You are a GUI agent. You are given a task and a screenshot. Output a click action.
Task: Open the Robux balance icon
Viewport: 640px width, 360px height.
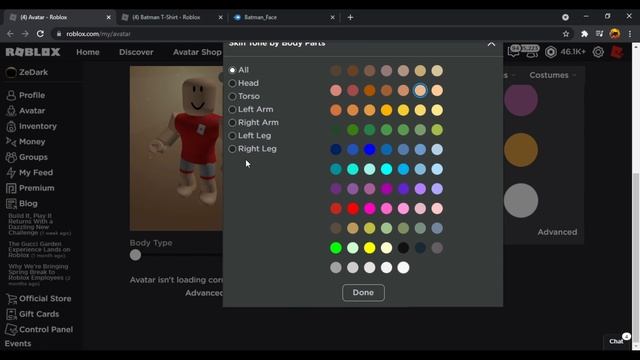(551, 52)
